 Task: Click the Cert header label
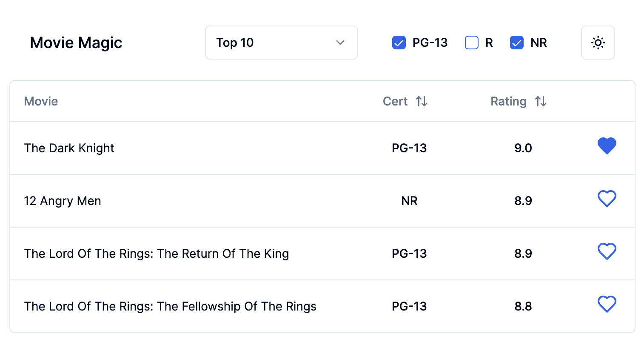point(395,101)
